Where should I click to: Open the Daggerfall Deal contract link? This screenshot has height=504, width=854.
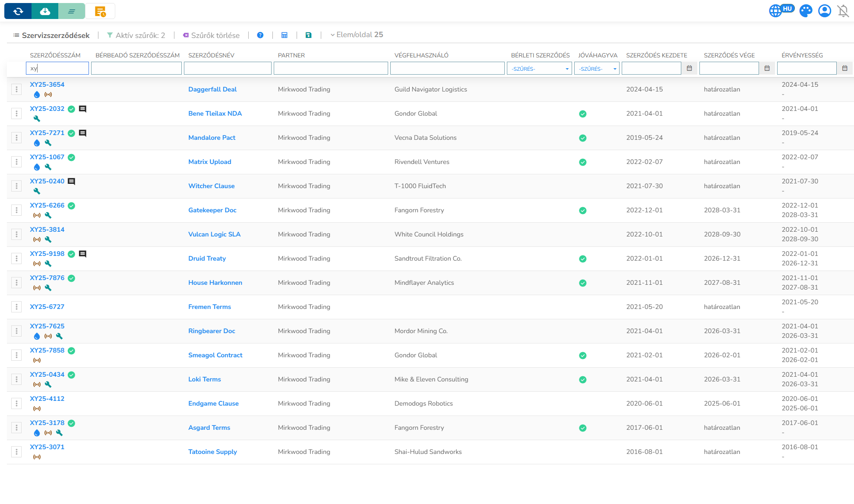coord(212,89)
